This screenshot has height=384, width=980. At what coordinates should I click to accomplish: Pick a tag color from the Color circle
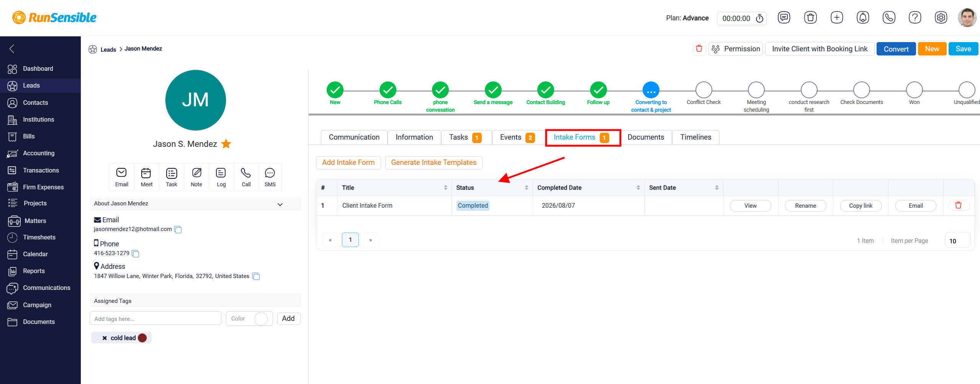(261, 319)
